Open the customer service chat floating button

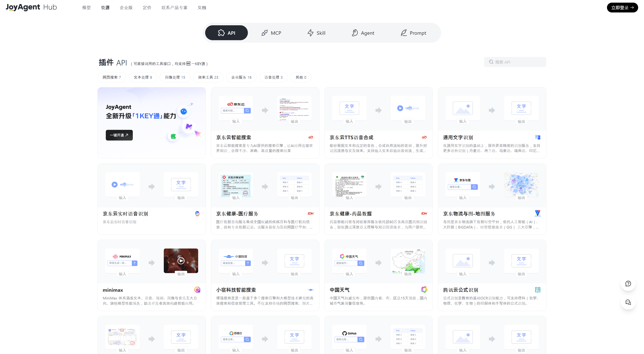click(x=628, y=302)
